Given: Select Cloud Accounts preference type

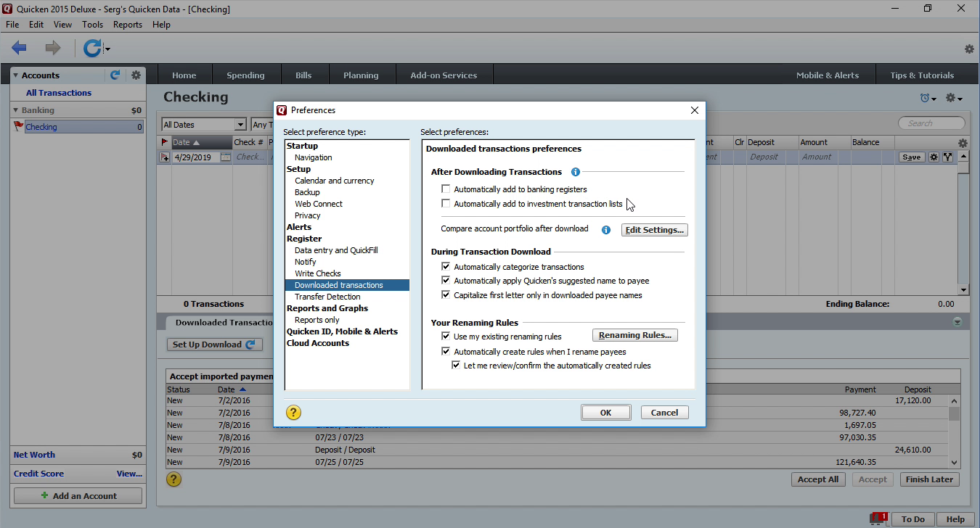Looking at the screenshot, I should [x=317, y=343].
